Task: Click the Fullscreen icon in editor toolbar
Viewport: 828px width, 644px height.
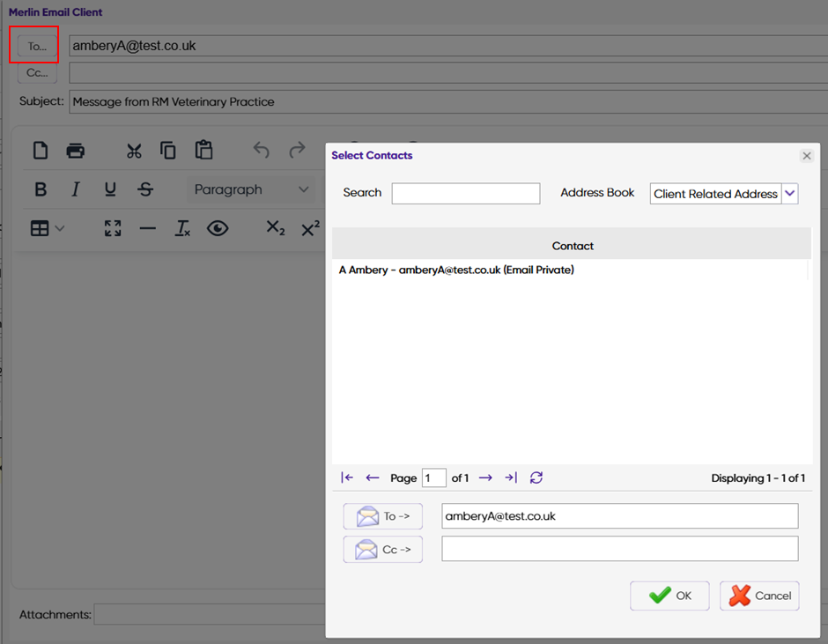Action: 113,228
